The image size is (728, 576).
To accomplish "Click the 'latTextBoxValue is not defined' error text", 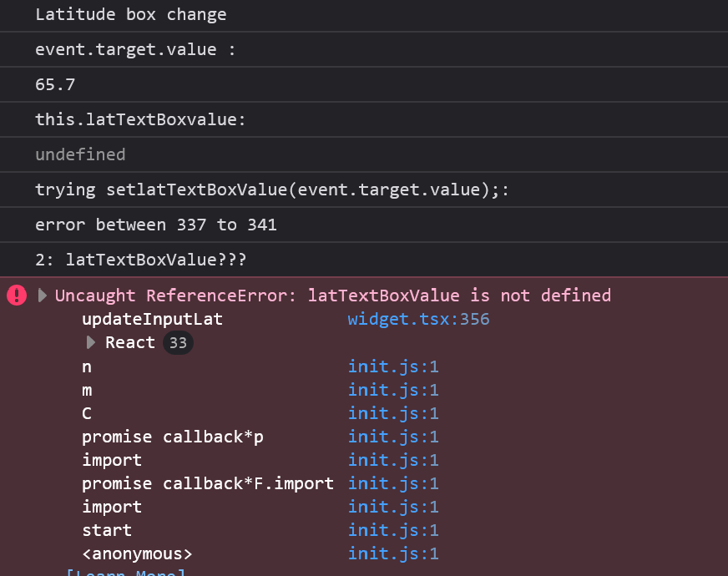I will [459, 296].
